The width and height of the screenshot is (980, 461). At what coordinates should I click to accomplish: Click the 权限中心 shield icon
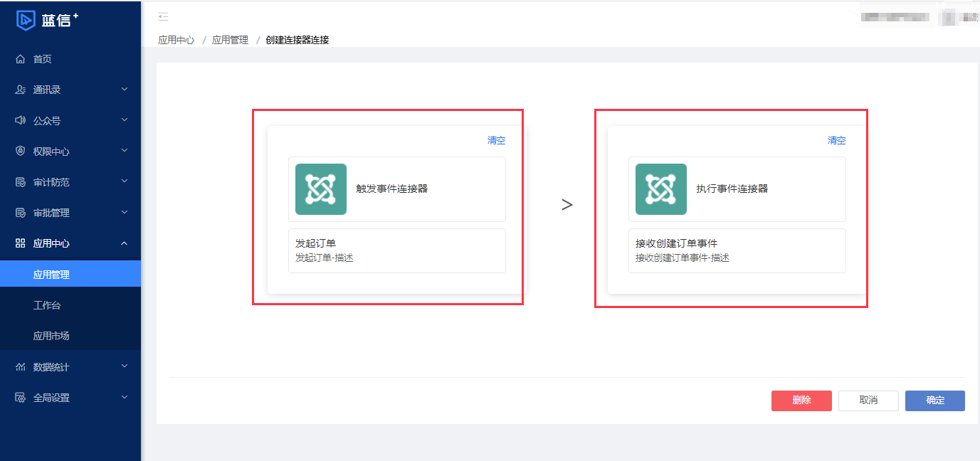pos(20,151)
